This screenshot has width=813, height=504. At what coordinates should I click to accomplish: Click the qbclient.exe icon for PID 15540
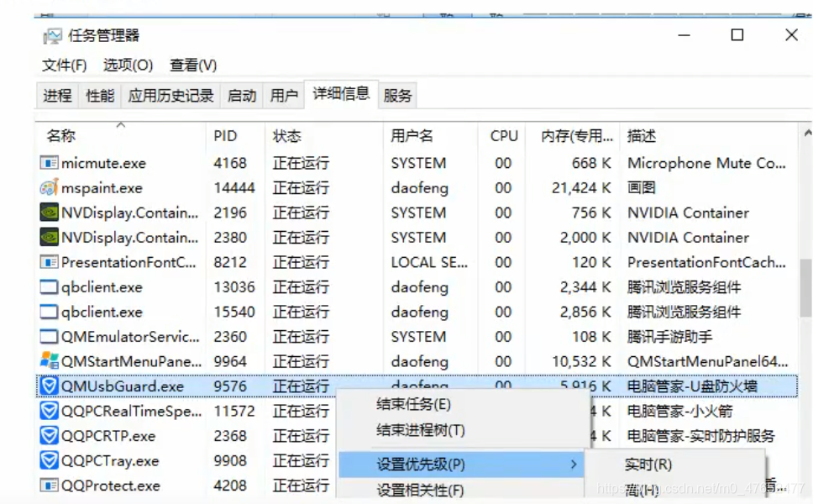(49, 312)
